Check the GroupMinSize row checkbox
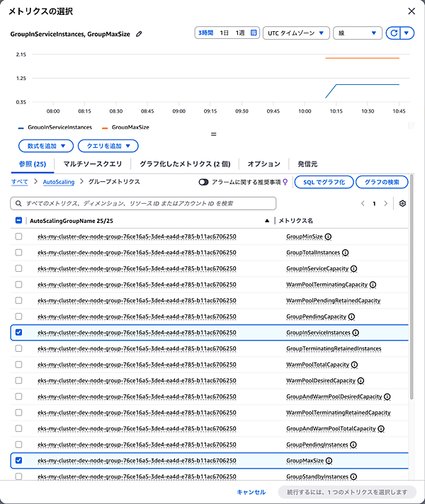Screen dimensions: 425x504 tap(18, 236)
